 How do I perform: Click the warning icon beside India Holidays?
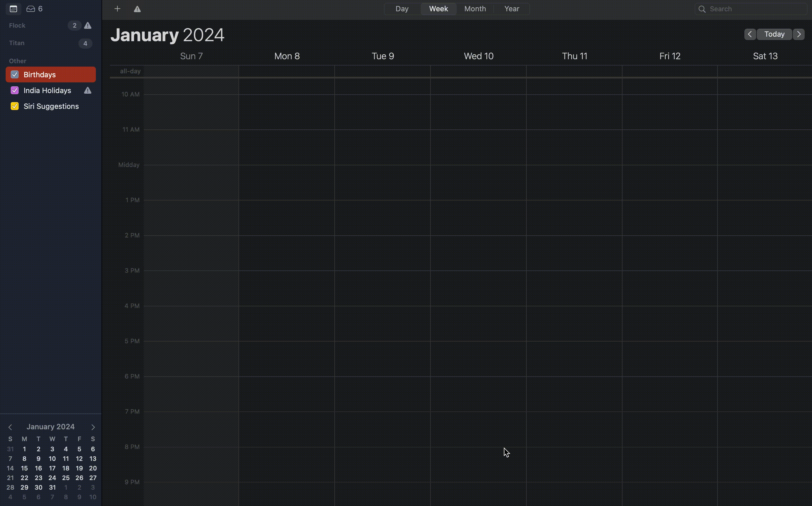point(88,90)
